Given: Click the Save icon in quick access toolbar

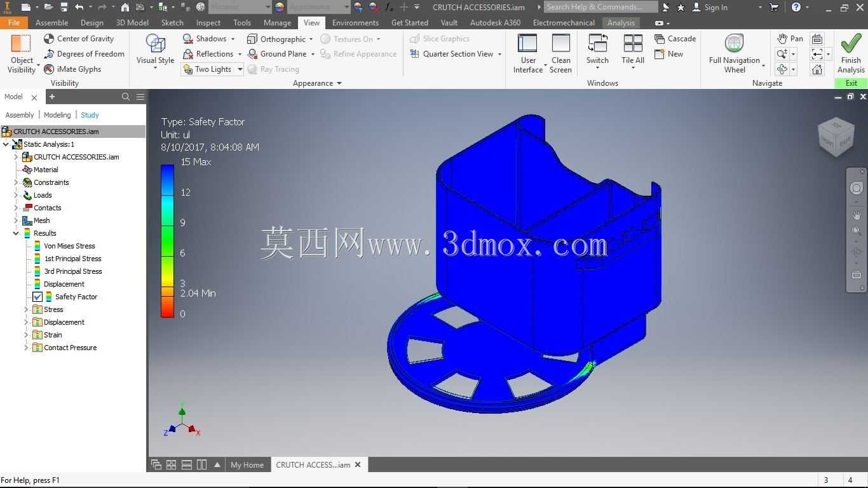Looking at the screenshot, I should 64,7.
